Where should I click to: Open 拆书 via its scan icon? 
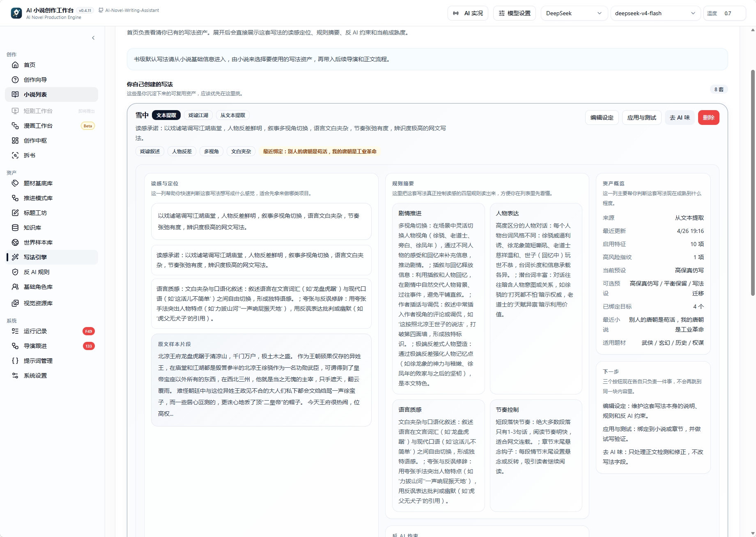click(x=15, y=155)
